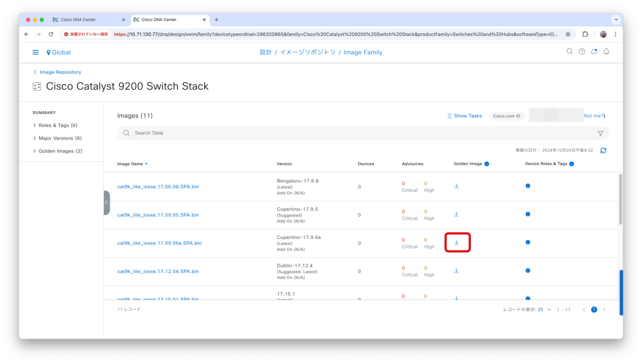Click device roles dot for 17.06.08 image

click(528, 186)
